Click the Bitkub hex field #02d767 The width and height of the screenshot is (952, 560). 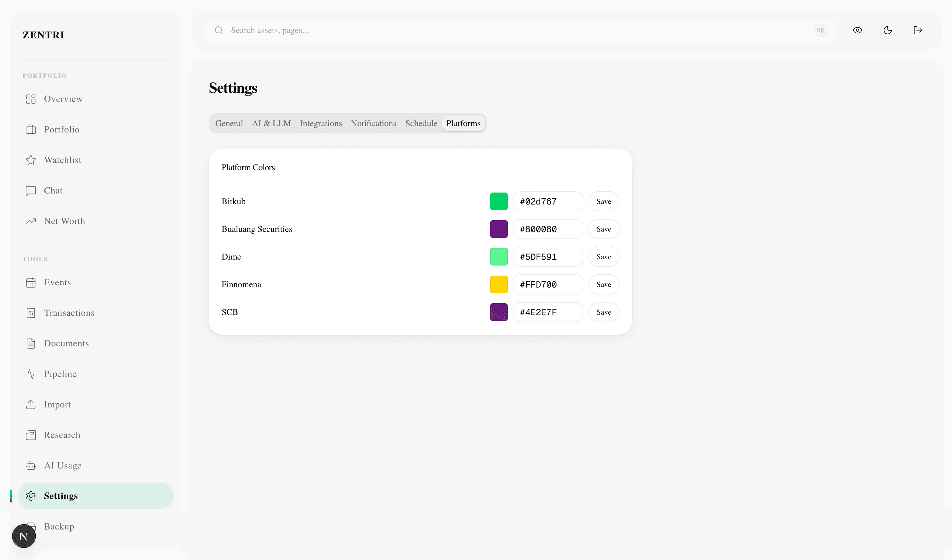(548, 201)
